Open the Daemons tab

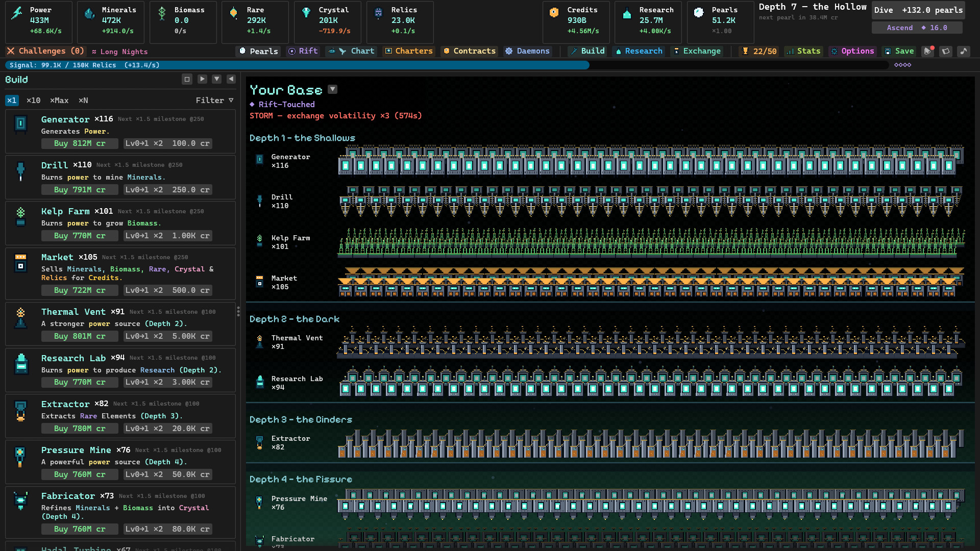[527, 51]
